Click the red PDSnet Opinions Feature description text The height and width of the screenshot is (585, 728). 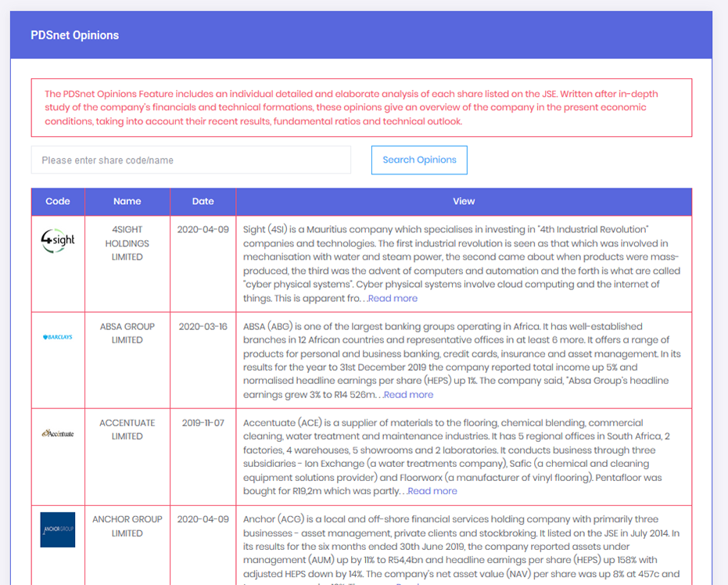pyautogui.click(x=351, y=108)
